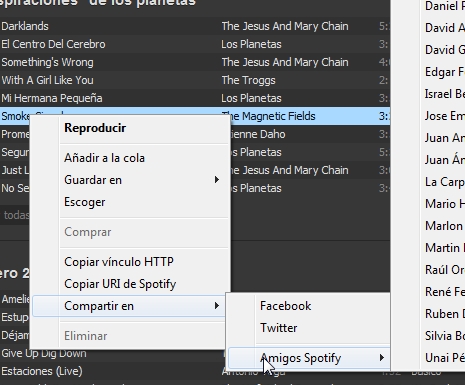Screen dimensions: 465x385
Task: Select Copiar URI de Spotify
Action: click(120, 284)
